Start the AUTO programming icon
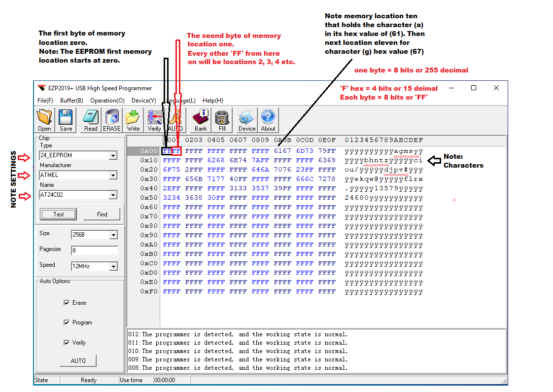Viewport: 553px width, 392px height. 175,119
